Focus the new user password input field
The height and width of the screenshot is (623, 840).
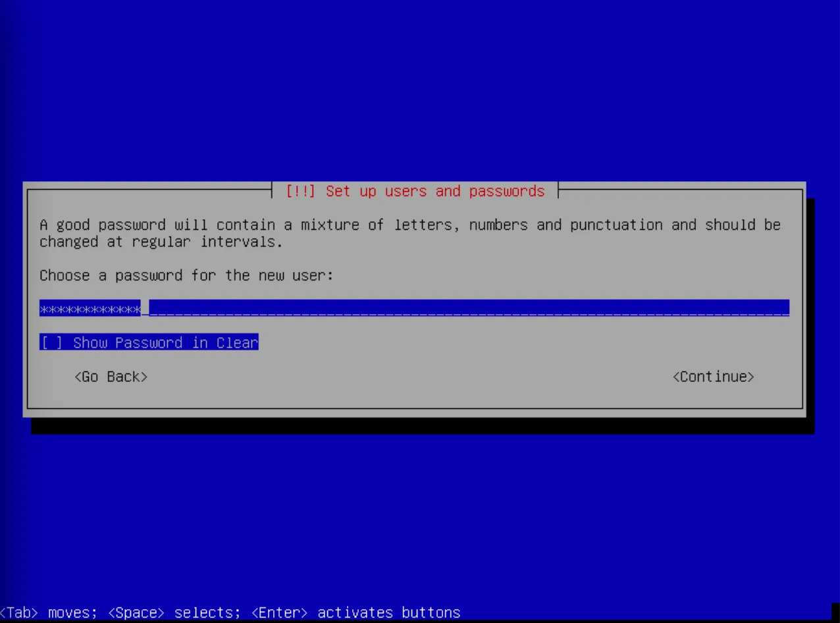coord(414,308)
